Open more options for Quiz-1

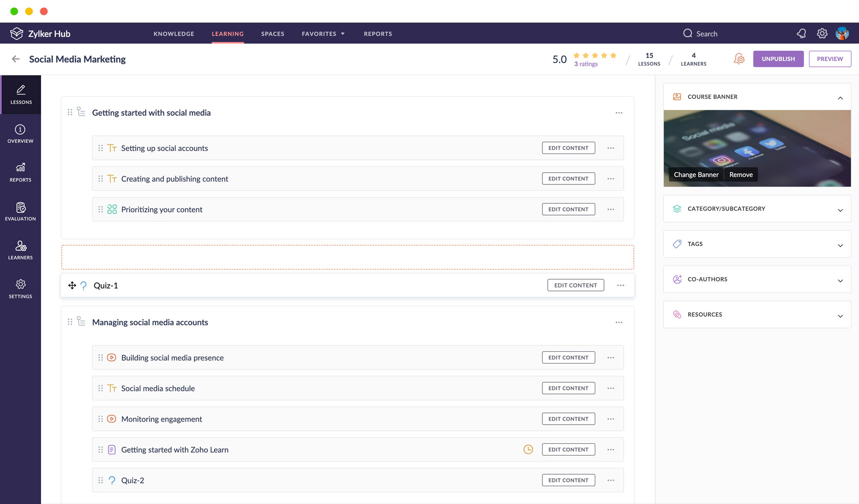(x=620, y=285)
